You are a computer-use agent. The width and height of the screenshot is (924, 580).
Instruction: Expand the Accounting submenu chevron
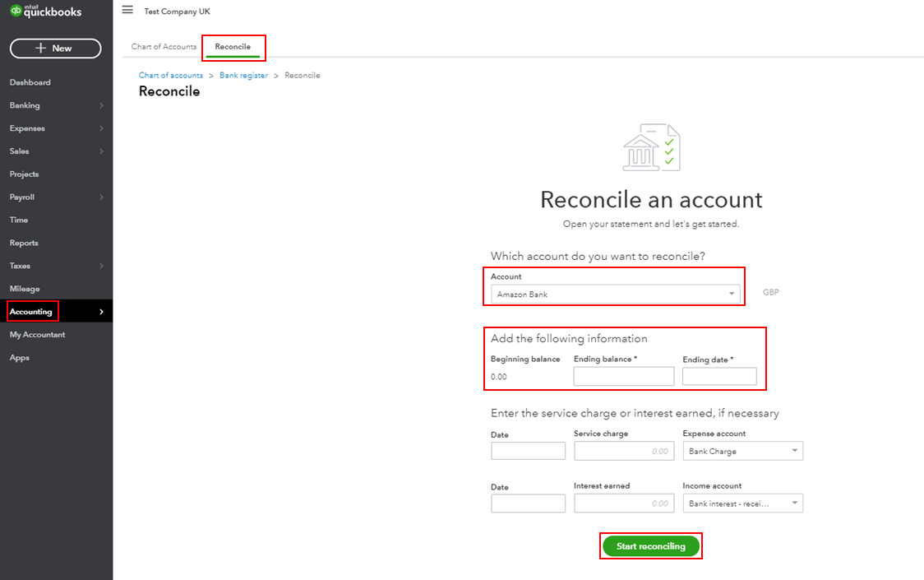[101, 312]
